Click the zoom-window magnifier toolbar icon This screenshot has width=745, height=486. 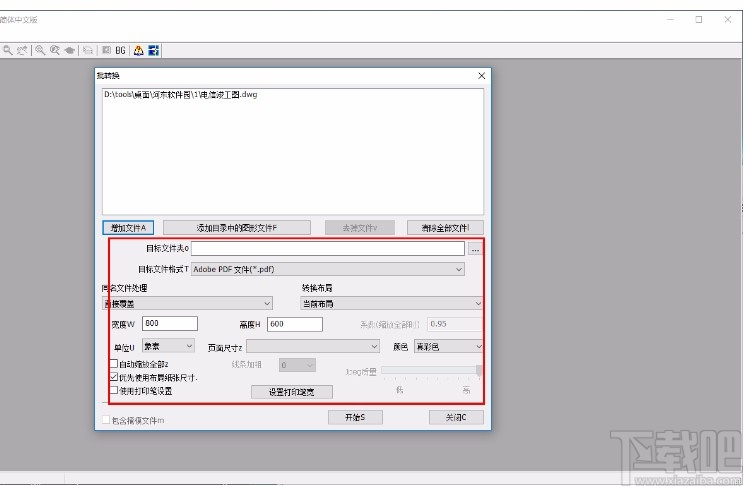55,50
